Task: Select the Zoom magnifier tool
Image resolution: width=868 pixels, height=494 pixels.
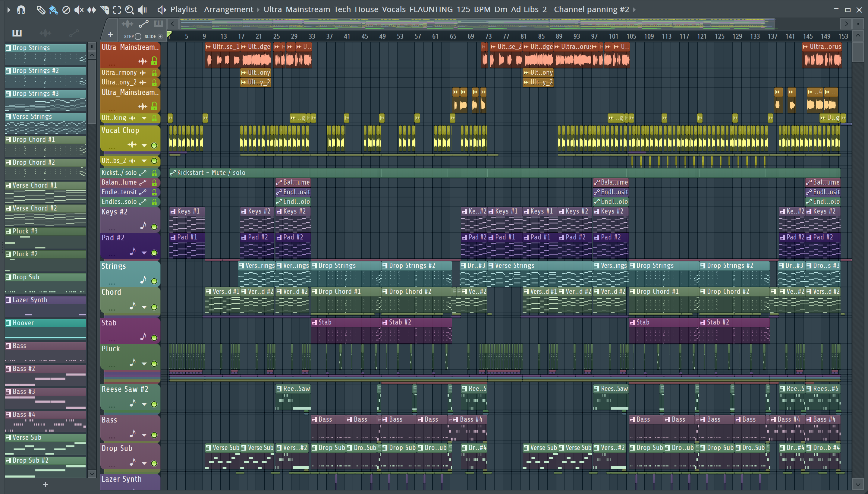Action: coord(129,10)
